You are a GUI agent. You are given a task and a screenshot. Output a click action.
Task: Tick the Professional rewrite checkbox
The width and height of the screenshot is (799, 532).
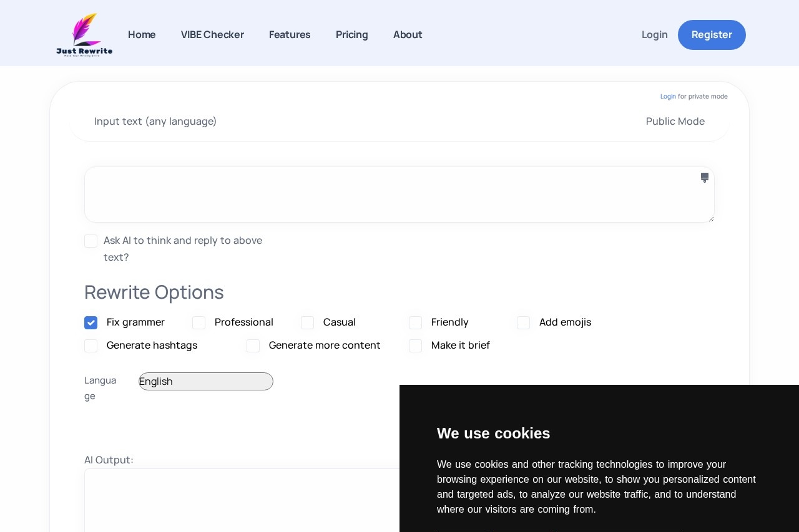(199, 323)
